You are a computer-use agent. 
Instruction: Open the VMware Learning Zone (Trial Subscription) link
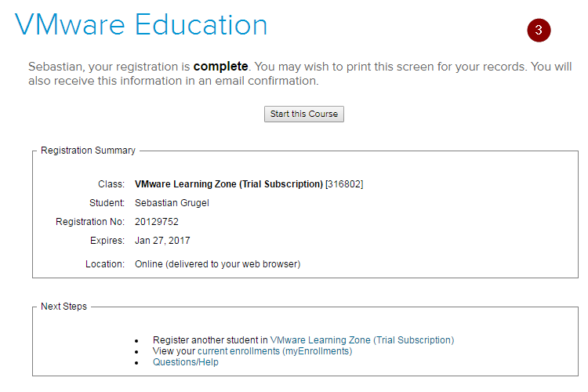(x=361, y=340)
